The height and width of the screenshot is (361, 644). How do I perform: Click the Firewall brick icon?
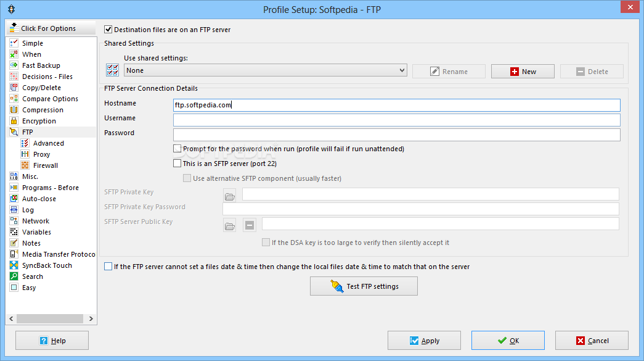25,165
